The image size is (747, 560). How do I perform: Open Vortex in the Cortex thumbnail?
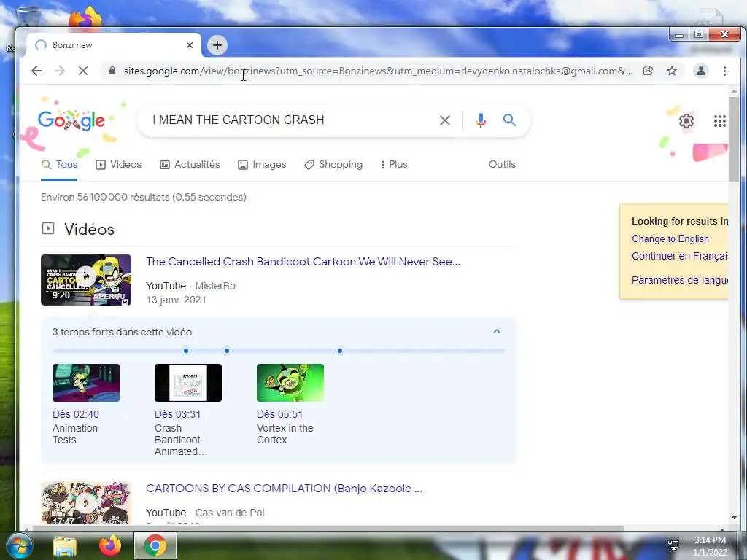pyautogui.click(x=290, y=383)
